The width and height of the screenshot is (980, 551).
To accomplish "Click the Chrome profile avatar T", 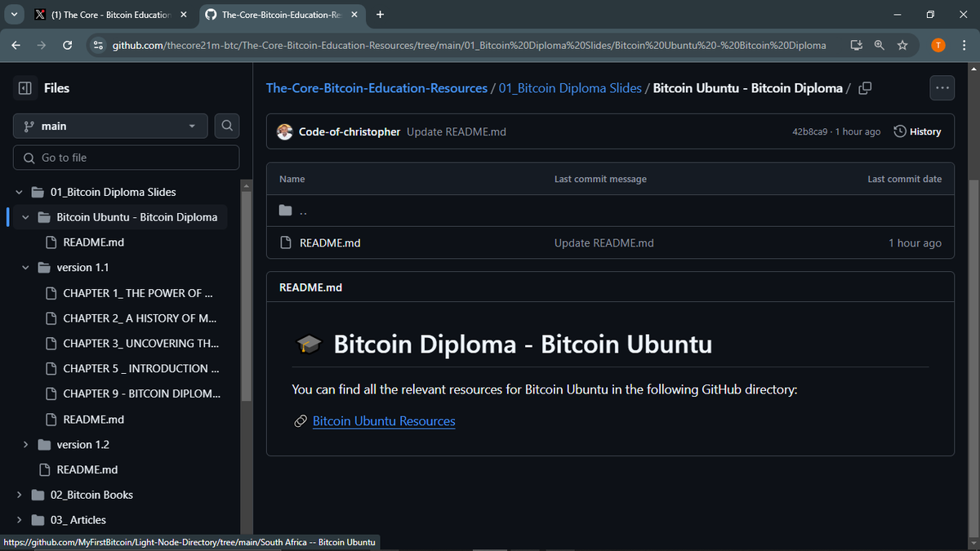I will point(938,45).
